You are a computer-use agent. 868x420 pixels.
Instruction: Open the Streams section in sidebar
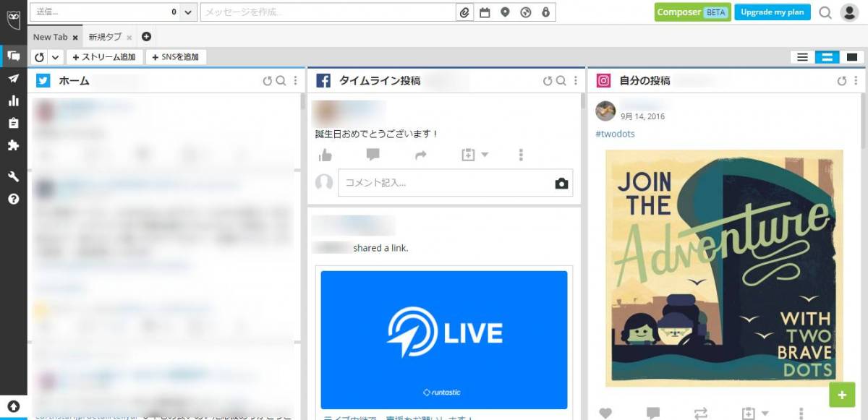(13, 56)
